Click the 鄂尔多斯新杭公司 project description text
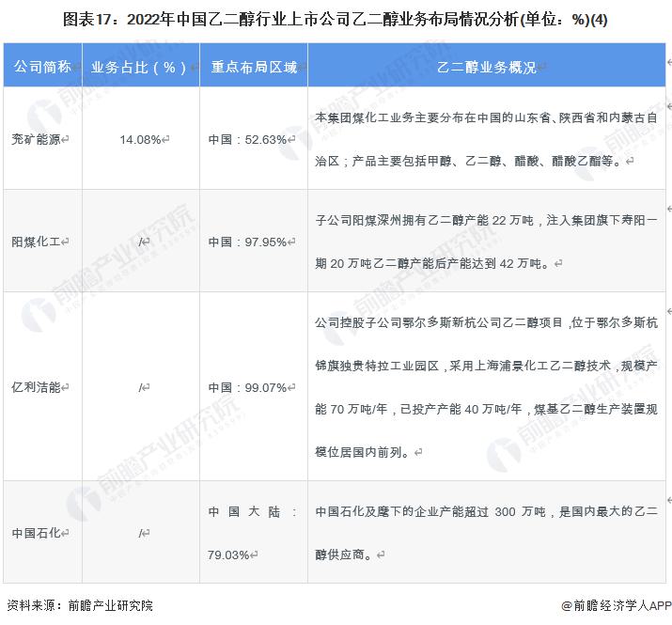Screen dimensions: 672x625 [x=487, y=386]
